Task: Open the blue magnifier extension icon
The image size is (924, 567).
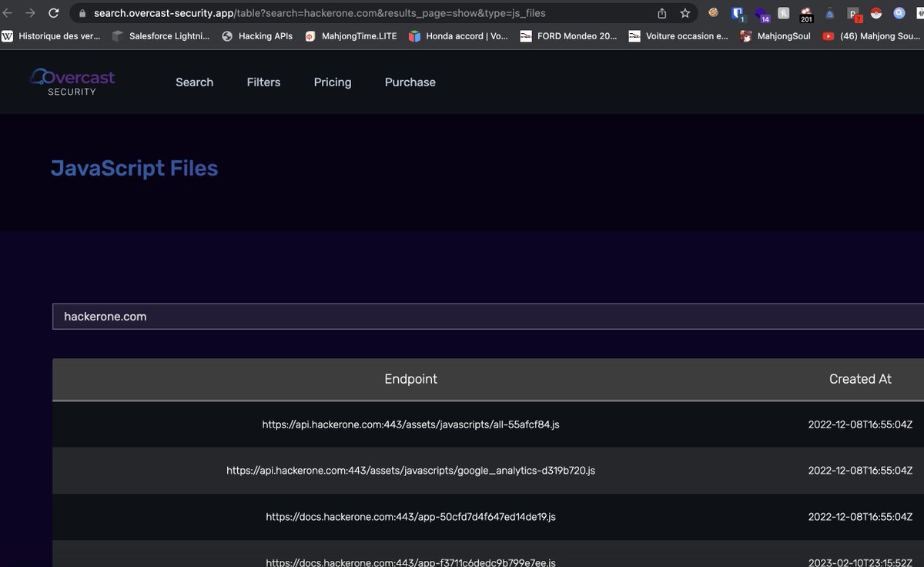Action: click(x=899, y=13)
